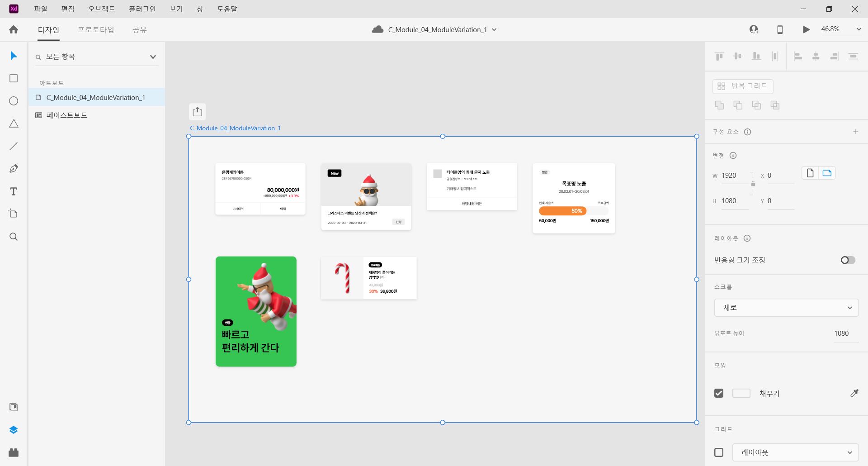Switch to the 공유 tab

tap(140, 30)
